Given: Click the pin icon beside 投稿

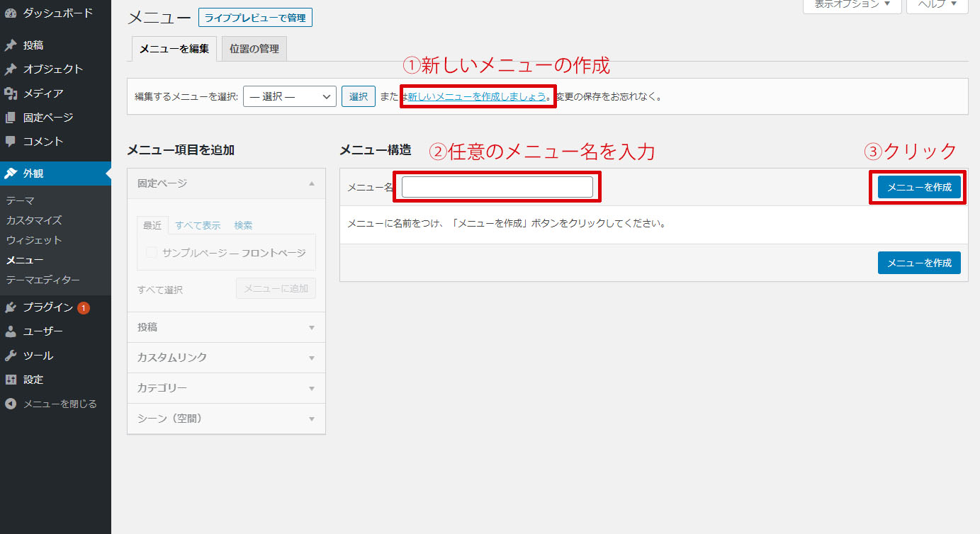Looking at the screenshot, I should pyautogui.click(x=11, y=45).
